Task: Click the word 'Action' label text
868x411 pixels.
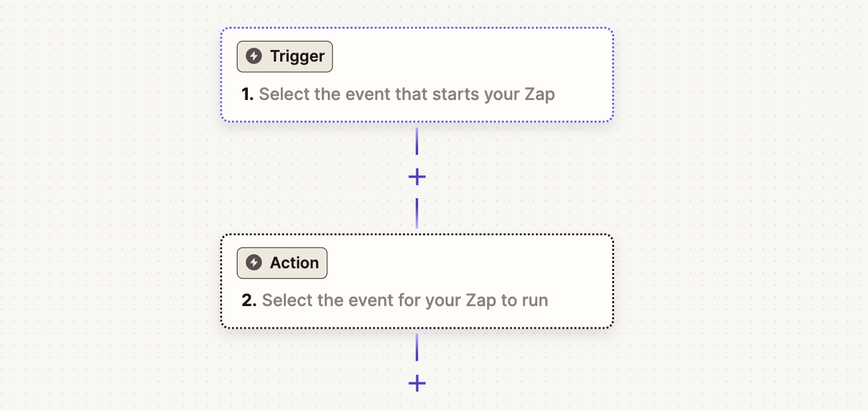Action: click(294, 263)
